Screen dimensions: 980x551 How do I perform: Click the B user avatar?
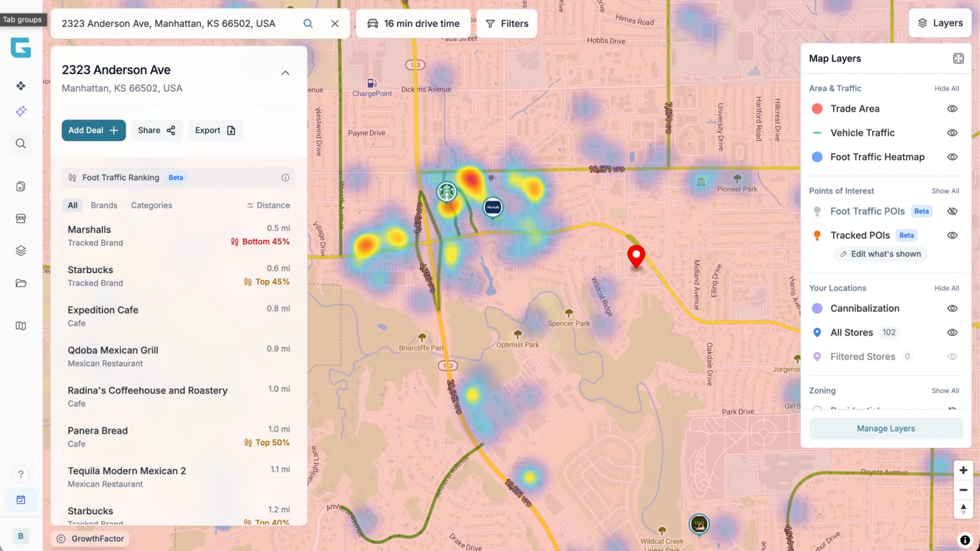pyautogui.click(x=21, y=536)
